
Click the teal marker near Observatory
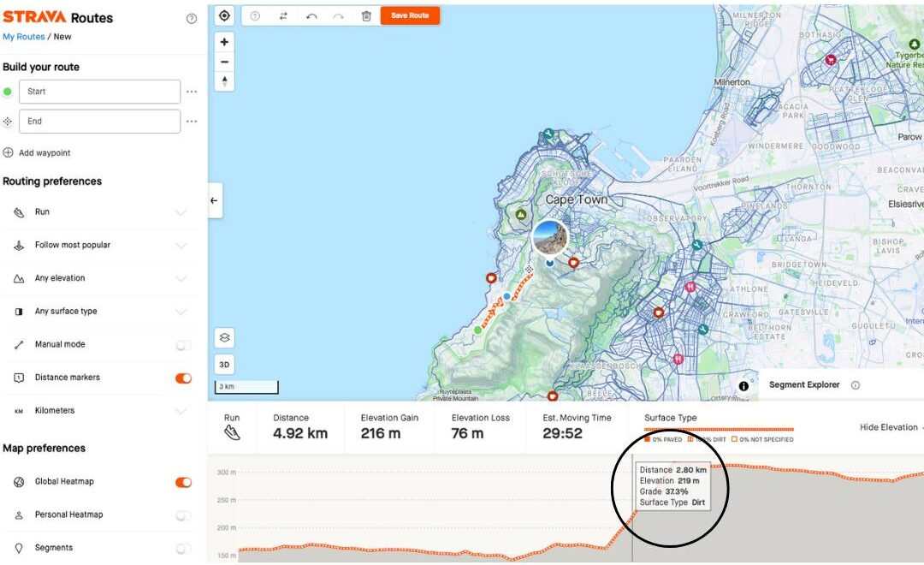coord(697,245)
